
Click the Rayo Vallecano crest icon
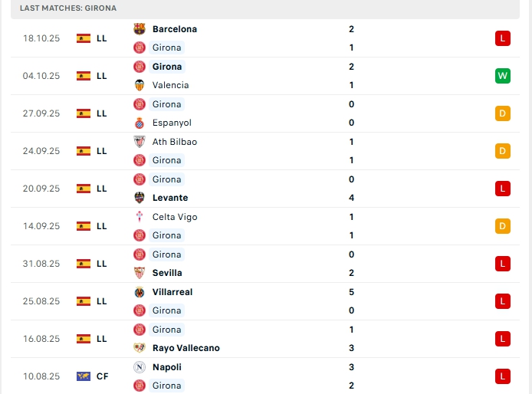click(x=140, y=348)
